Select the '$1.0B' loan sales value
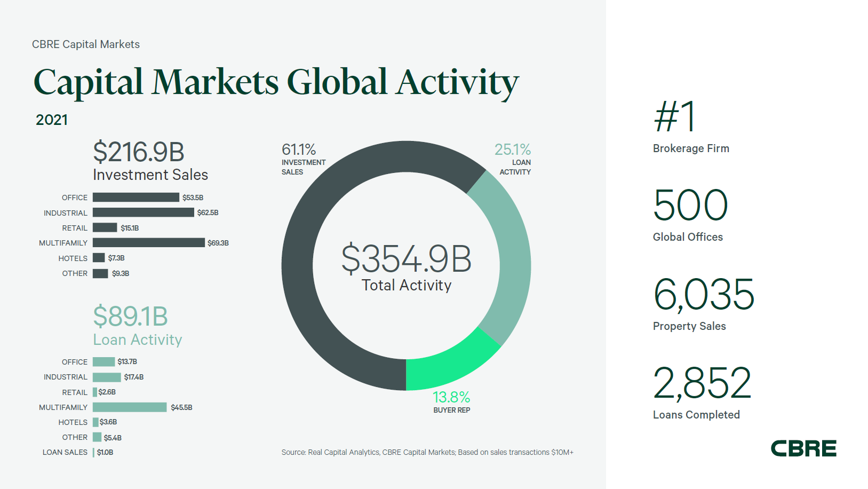868x489 pixels. (x=105, y=452)
